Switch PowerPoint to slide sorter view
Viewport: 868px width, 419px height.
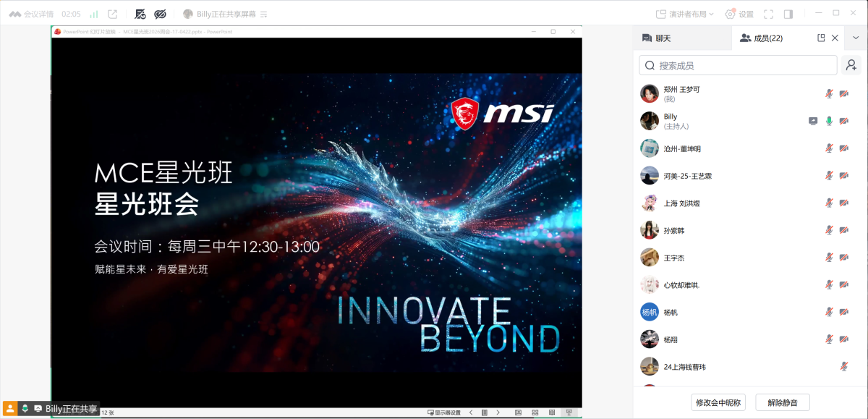coord(535,412)
